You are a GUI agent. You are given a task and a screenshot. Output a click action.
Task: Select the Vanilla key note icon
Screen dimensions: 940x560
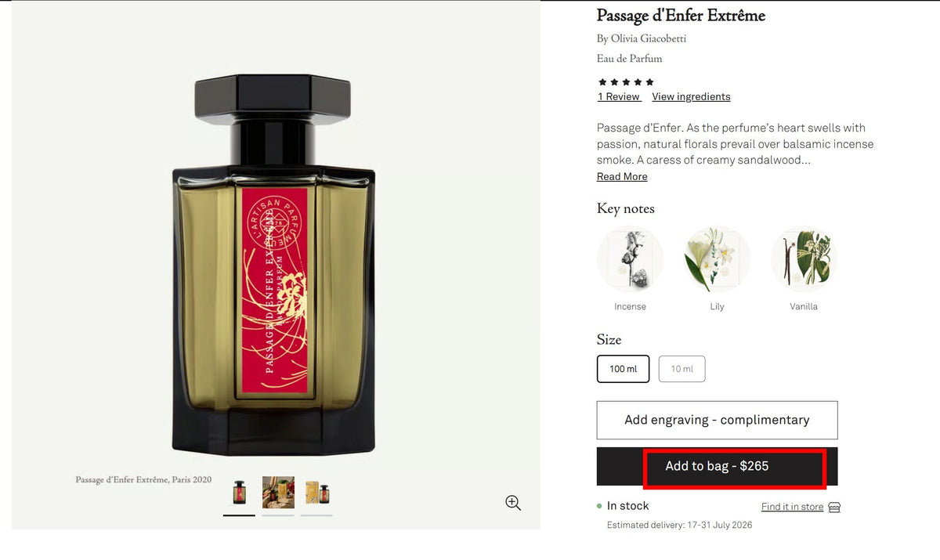coord(804,259)
